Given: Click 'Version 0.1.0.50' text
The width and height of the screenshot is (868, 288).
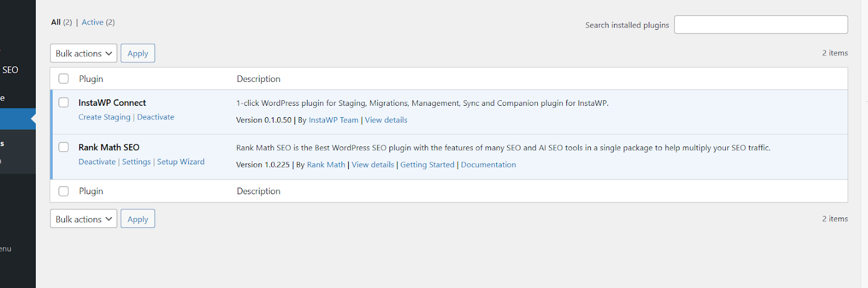Looking at the screenshot, I should click(x=264, y=120).
